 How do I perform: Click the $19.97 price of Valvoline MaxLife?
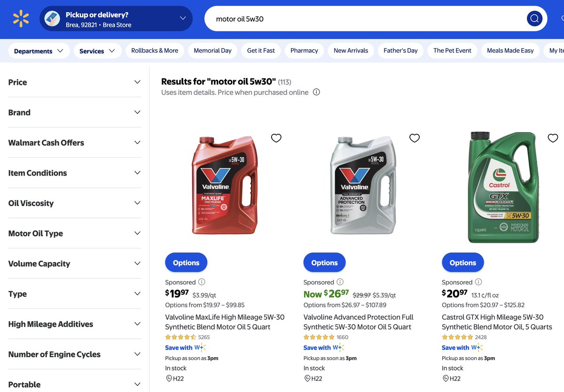tap(177, 294)
